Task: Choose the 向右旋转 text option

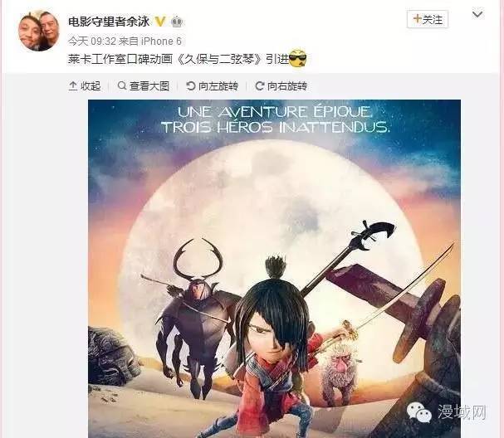Action: coord(287,86)
